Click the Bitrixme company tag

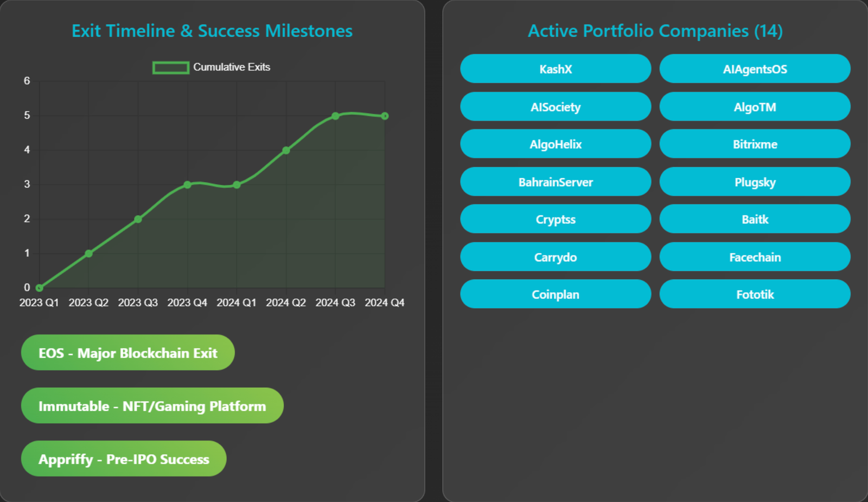(755, 144)
